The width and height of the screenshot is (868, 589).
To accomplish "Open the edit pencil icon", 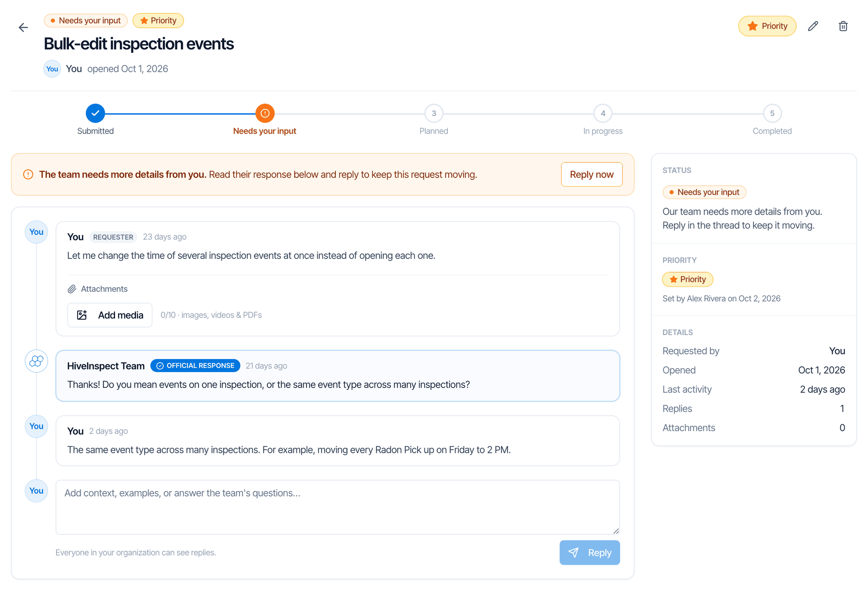I will 813,26.
